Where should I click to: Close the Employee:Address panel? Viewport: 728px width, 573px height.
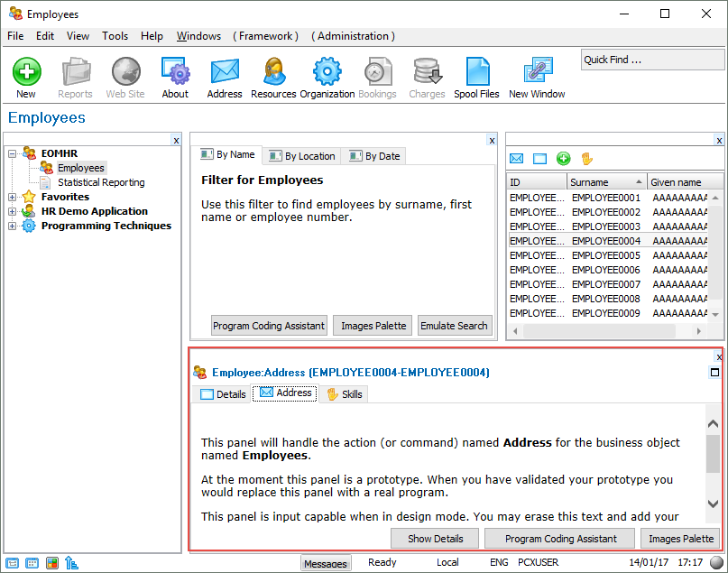(x=719, y=356)
